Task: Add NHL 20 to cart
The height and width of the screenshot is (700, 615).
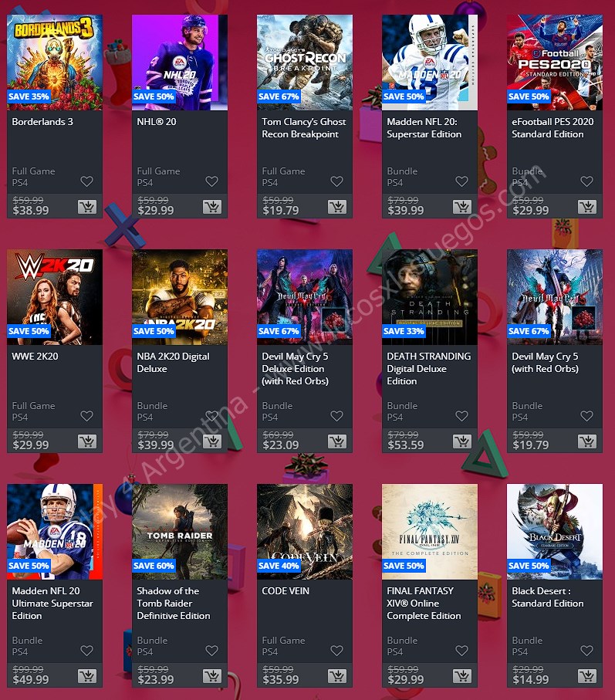Action: 212,207
